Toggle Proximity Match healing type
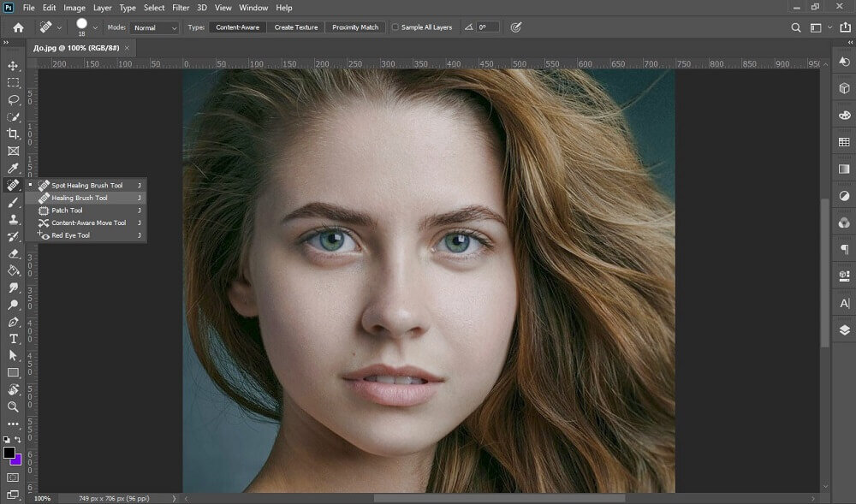856x504 pixels. point(355,27)
